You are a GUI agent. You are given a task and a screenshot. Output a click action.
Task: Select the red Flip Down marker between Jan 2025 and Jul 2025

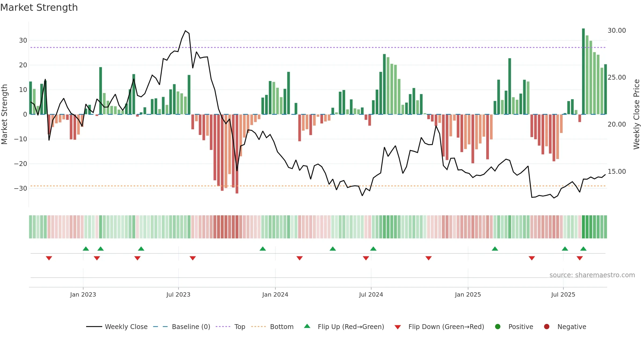coord(532,258)
